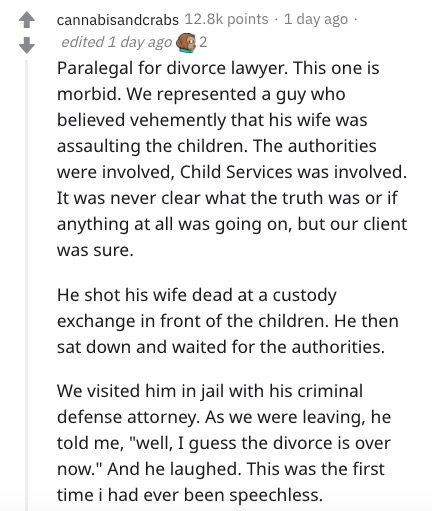
Task: Click the paragraph starting Paralegal for divorce lawyer
Action: pos(232,159)
